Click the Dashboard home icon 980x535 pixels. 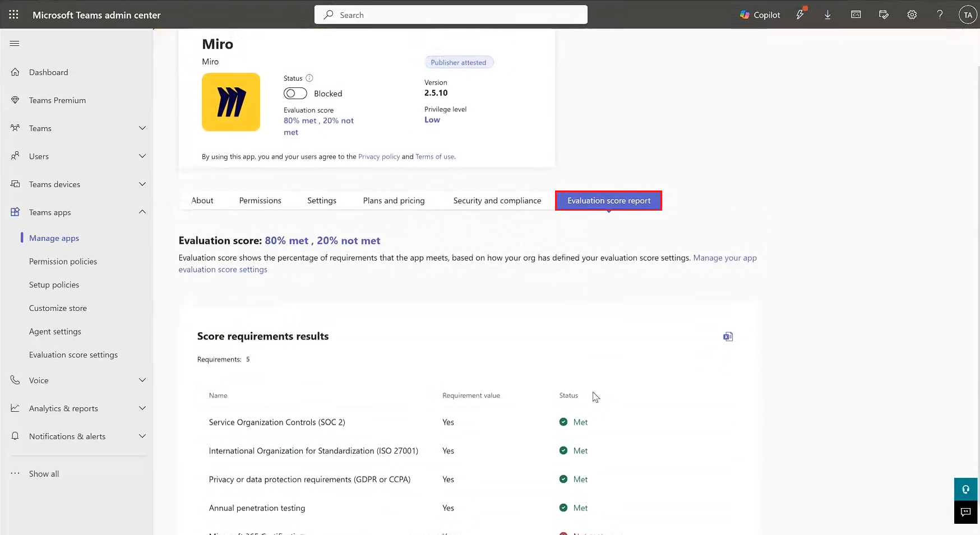coord(15,72)
